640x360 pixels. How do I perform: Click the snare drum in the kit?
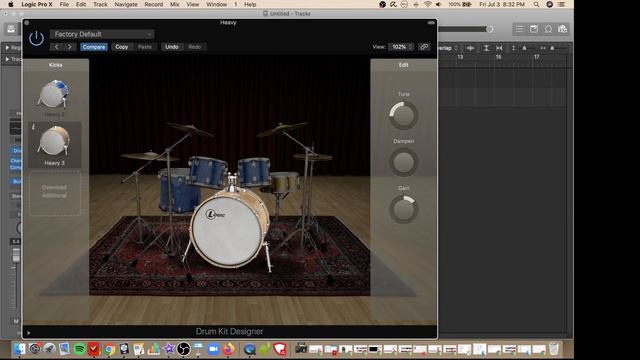[x=284, y=182]
